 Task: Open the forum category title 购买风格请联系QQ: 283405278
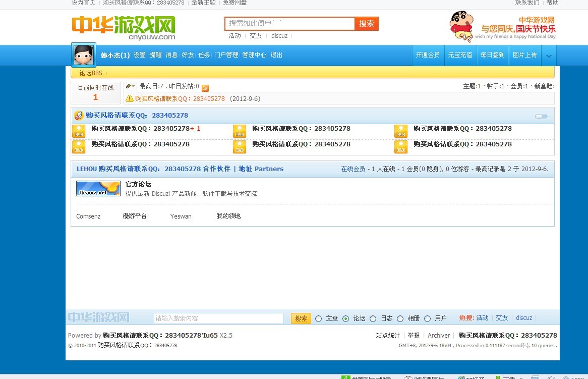[x=137, y=115]
